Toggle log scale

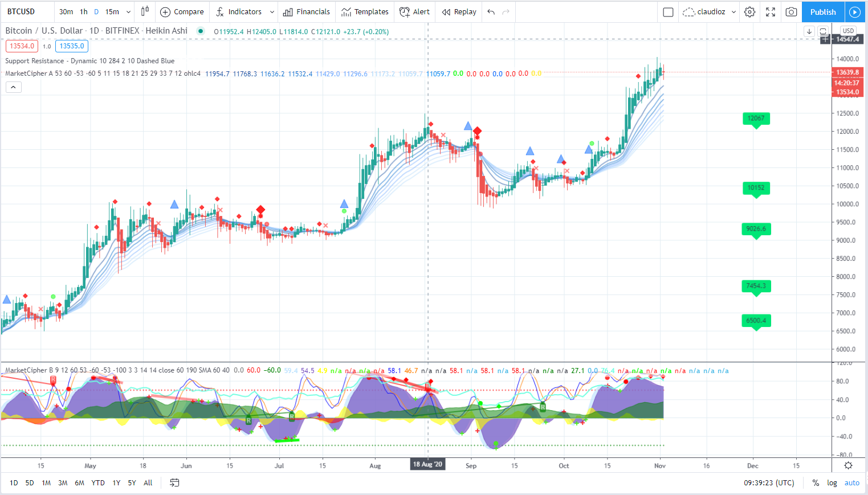click(832, 482)
